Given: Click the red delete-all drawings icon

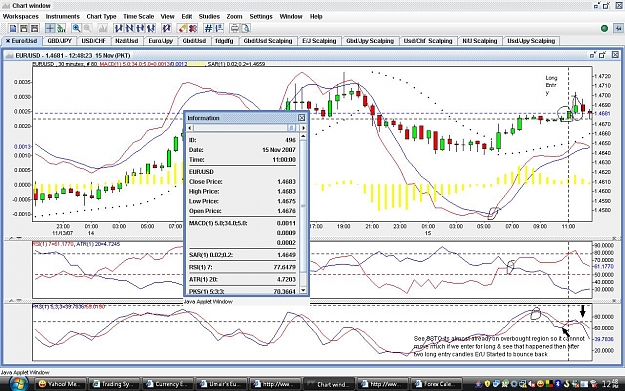Looking at the screenshot, I should coord(193,28).
